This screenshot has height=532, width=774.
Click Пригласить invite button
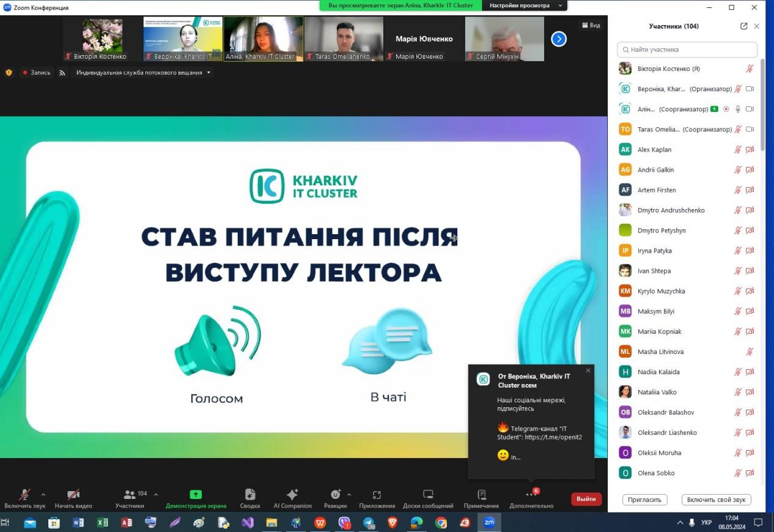pyautogui.click(x=644, y=500)
